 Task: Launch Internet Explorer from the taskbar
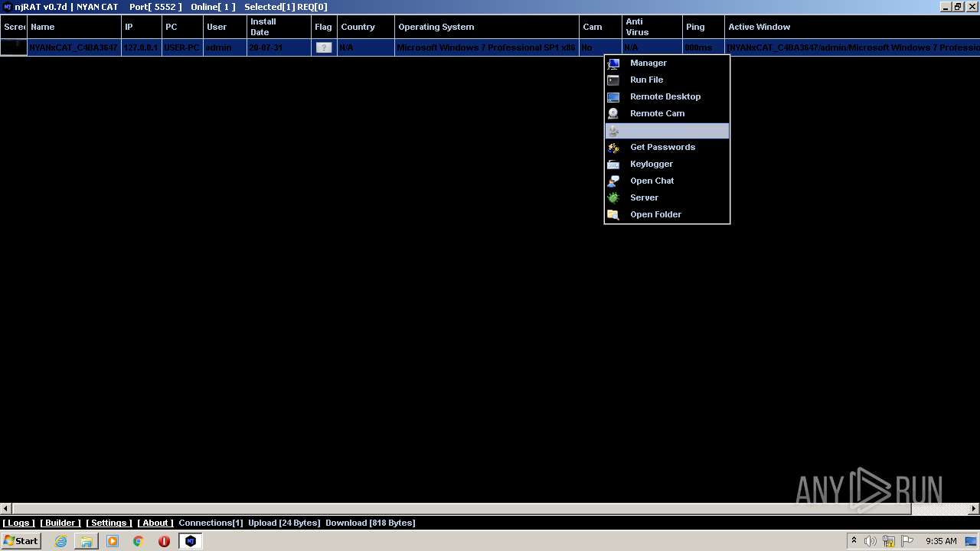(x=60, y=541)
